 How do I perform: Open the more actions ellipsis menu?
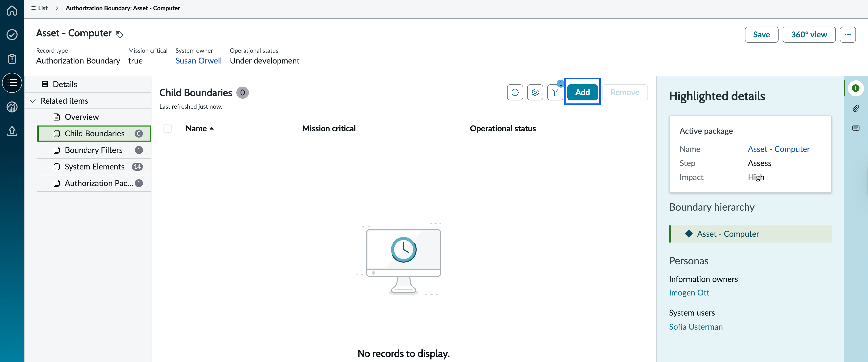click(847, 35)
